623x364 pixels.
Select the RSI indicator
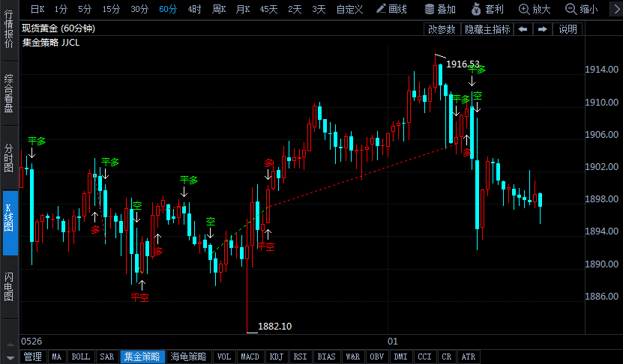point(300,357)
